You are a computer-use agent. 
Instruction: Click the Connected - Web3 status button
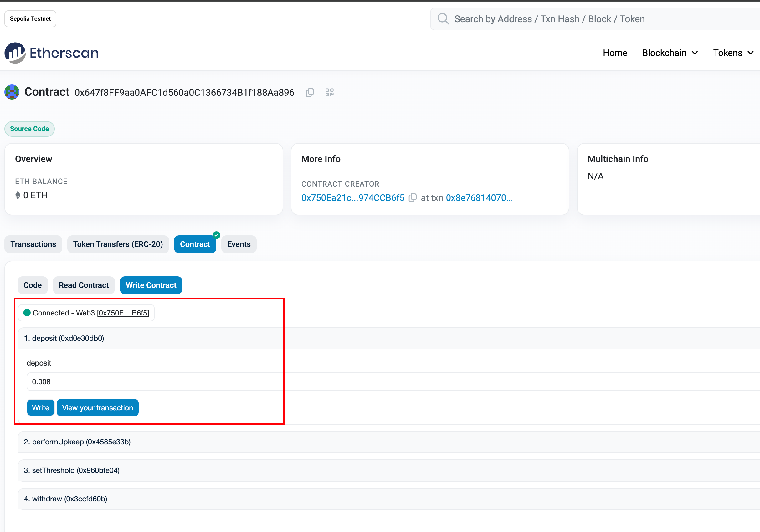(86, 313)
